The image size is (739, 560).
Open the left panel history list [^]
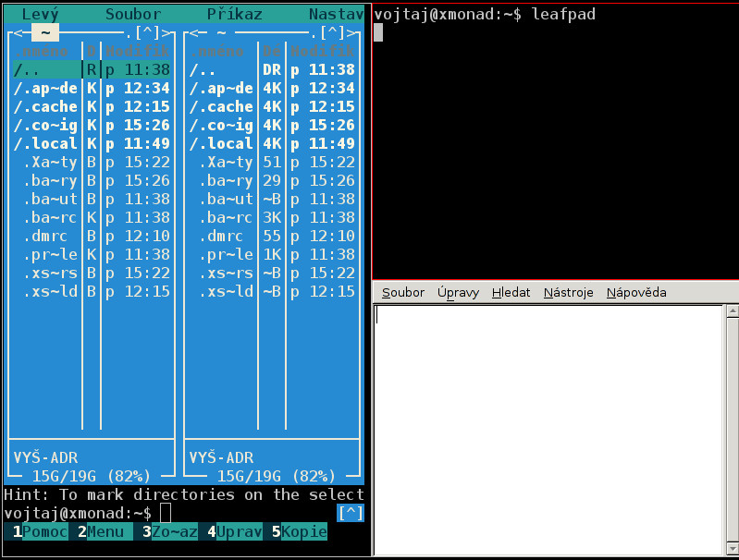pyautogui.click(x=147, y=33)
